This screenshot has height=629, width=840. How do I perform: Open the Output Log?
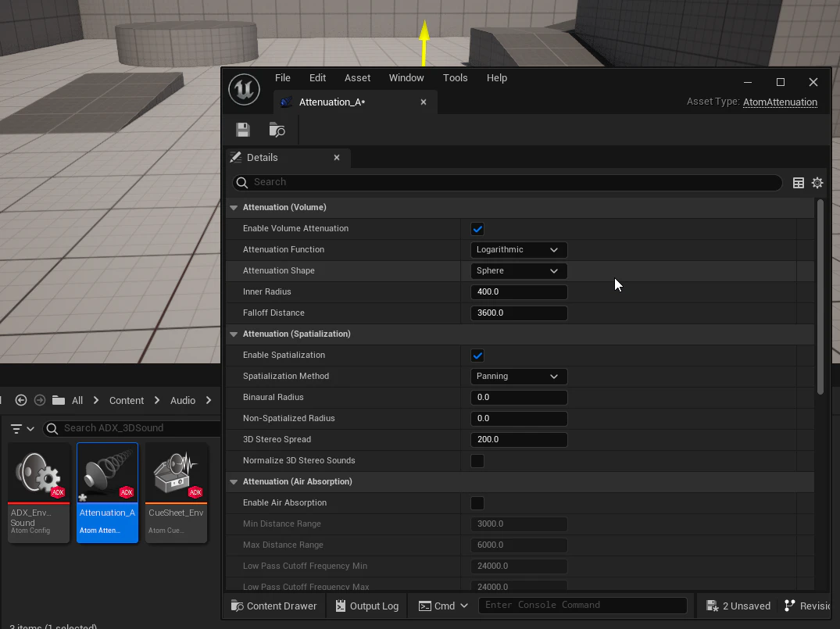pyautogui.click(x=367, y=606)
